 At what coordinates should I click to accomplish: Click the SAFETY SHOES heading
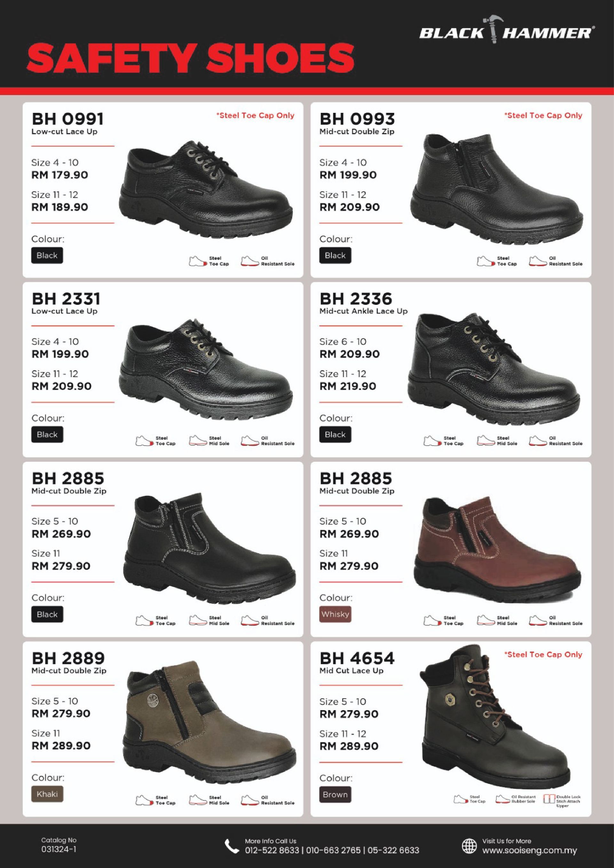(x=190, y=58)
